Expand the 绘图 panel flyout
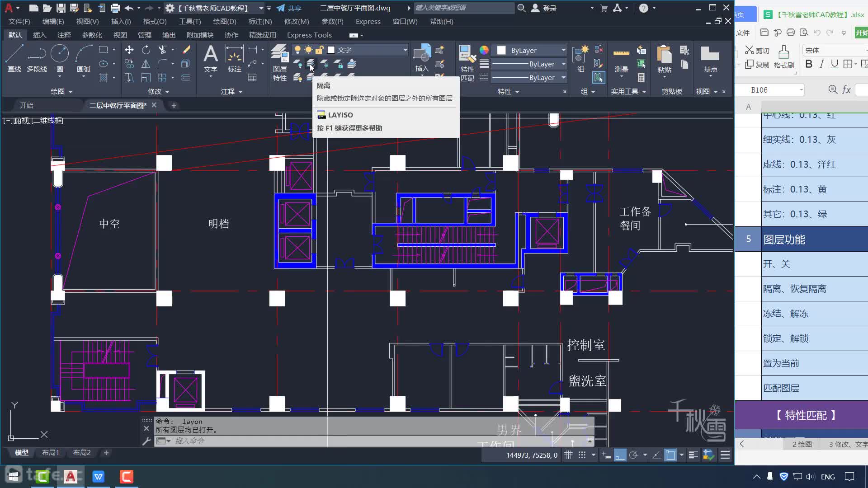This screenshot has width=868, height=488. point(61,91)
